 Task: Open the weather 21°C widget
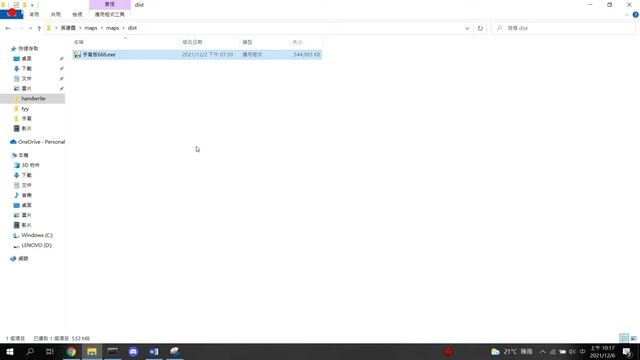(x=512, y=351)
